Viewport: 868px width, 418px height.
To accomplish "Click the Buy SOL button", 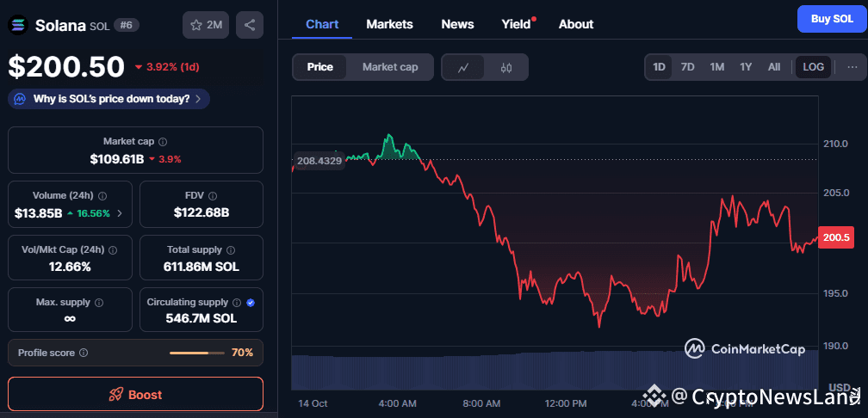I will click(831, 19).
